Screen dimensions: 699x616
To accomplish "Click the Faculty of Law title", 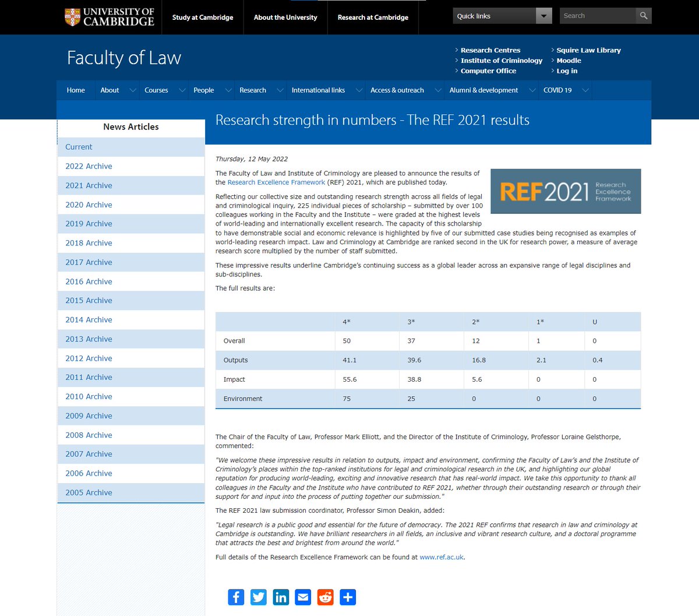I will click(124, 58).
